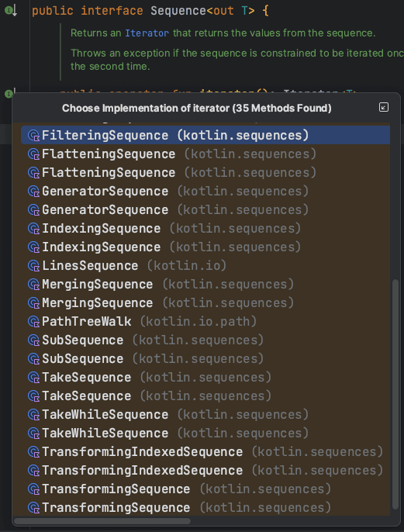Select the second of two GeneratorSequence rows
404x532 pixels.
(x=205, y=209)
